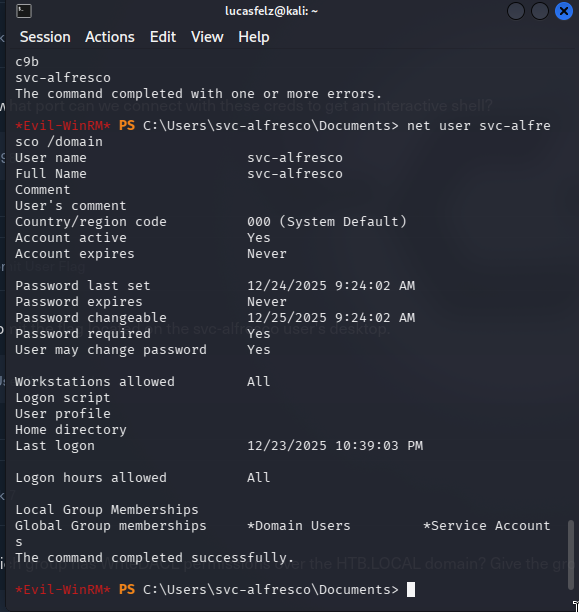The image size is (579, 612).
Task: Click the terminal vertical scrollbar thumb
Action: [x=570, y=555]
